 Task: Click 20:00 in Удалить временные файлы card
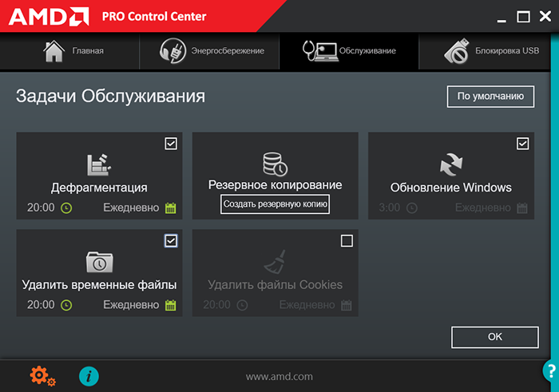point(41,305)
